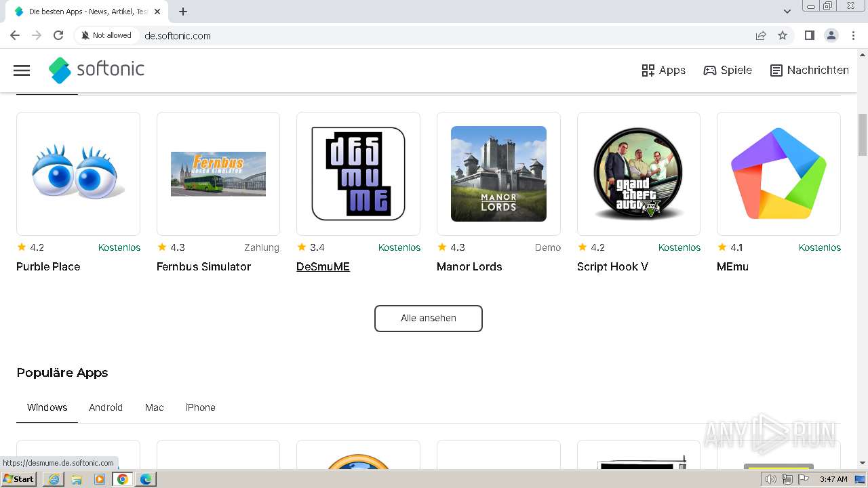This screenshot has height=488, width=868.
Task: Click the page vertical scrollbar thumb
Action: pyautogui.click(x=863, y=135)
